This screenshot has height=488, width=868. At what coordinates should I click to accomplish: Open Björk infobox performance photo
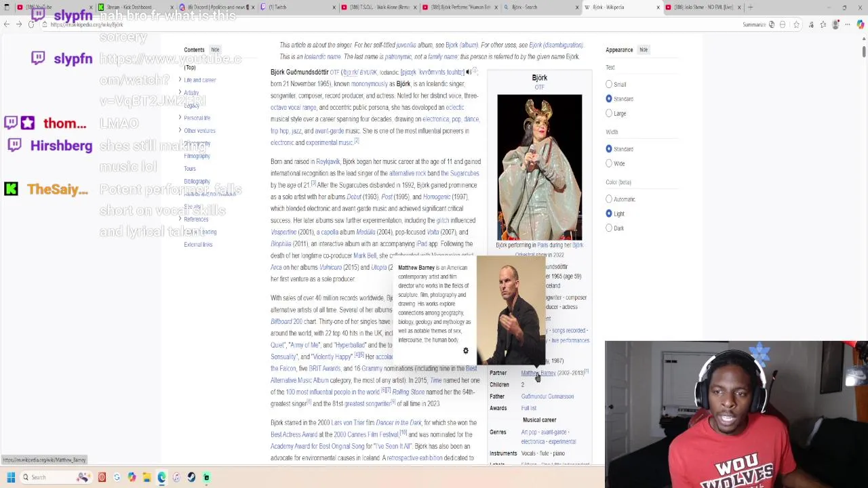(539, 167)
